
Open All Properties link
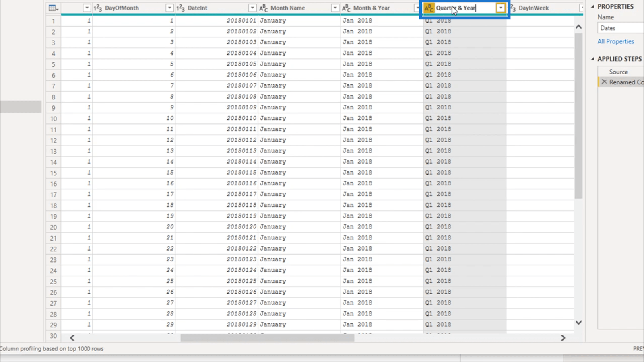pyautogui.click(x=615, y=41)
